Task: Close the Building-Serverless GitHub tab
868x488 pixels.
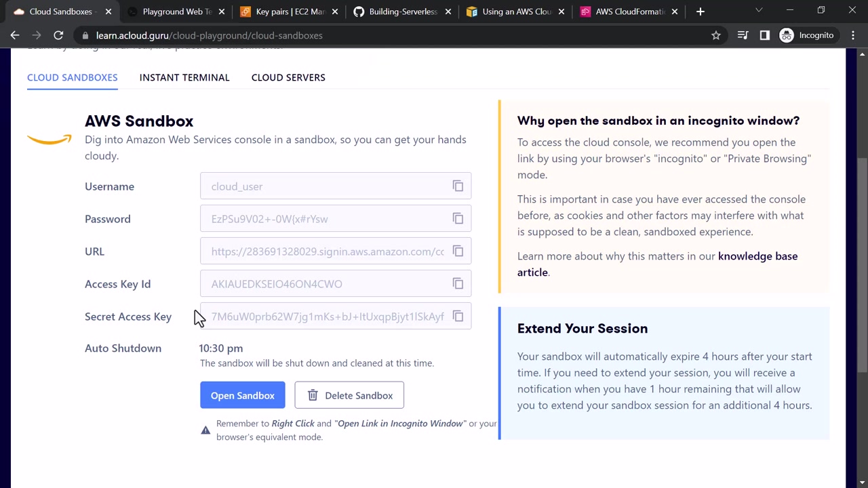Action: tap(448, 12)
